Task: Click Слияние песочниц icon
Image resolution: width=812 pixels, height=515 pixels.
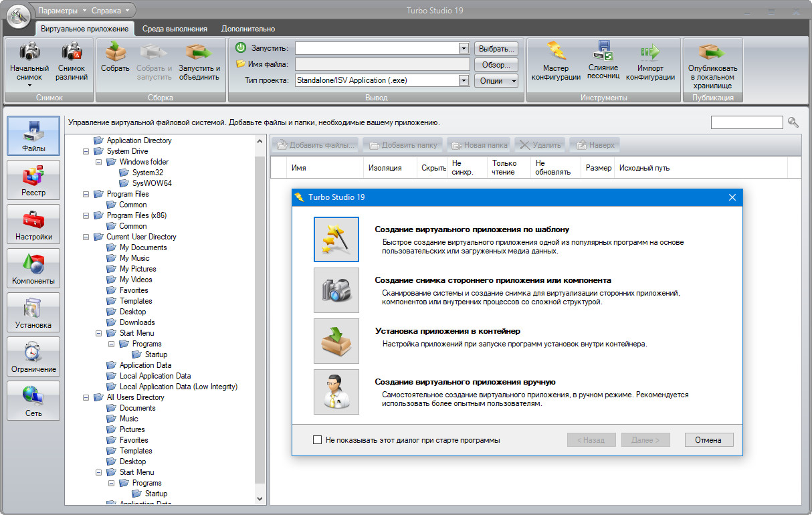Action: click(603, 52)
